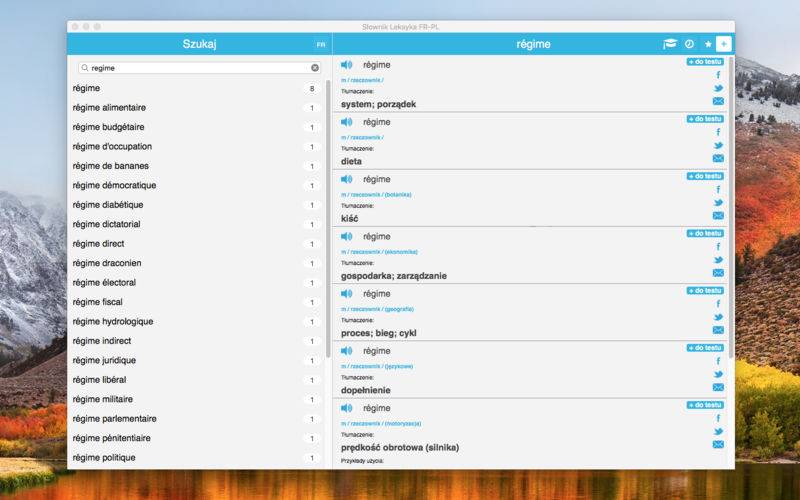Email the 'proces; bieg; cykl' entry
The image size is (800, 500).
click(718, 330)
